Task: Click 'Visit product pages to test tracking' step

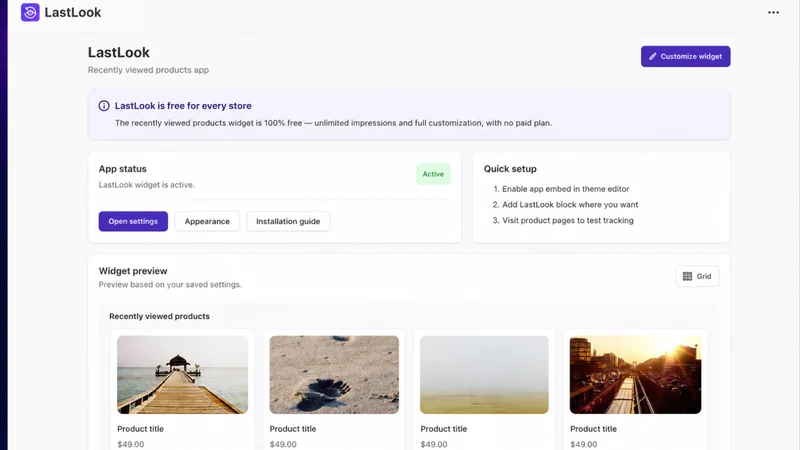Action: pyautogui.click(x=568, y=220)
